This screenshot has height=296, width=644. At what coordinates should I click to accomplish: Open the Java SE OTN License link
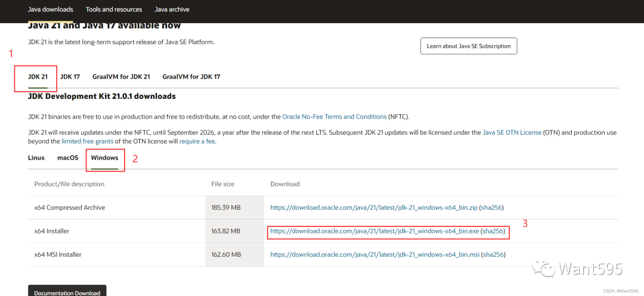(x=512, y=133)
